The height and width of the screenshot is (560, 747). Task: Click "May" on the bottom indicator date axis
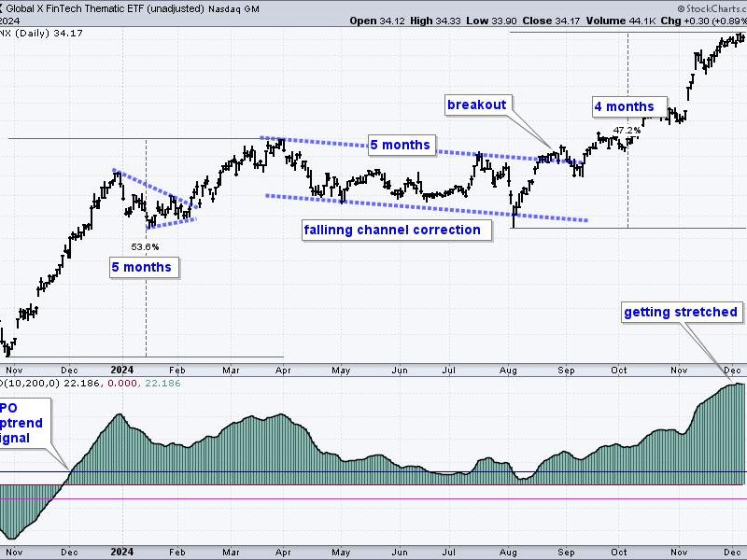(x=341, y=553)
